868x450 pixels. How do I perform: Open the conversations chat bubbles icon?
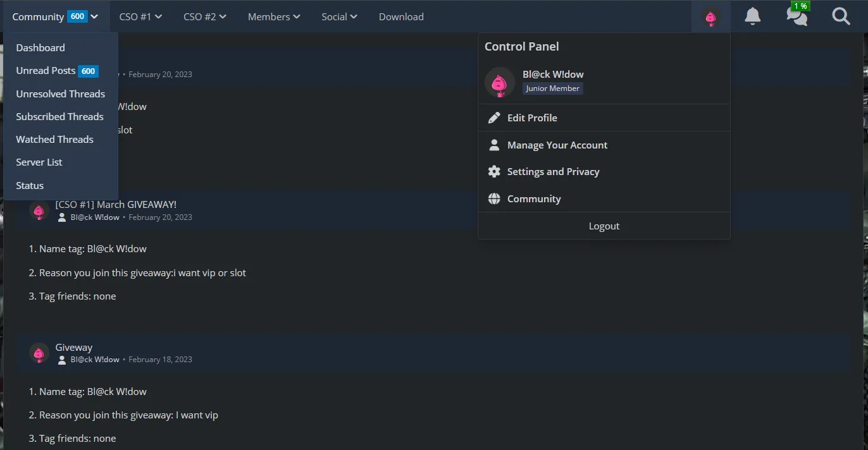797,16
